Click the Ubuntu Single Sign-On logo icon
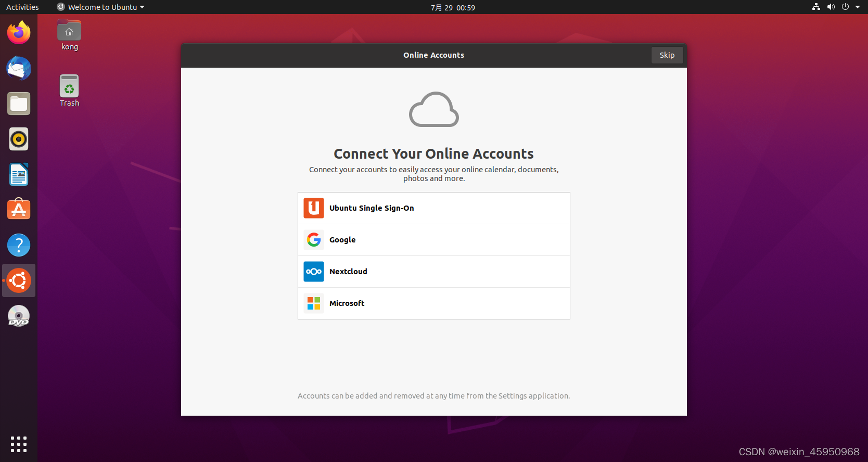This screenshot has width=868, height=462. pyautogui.click(x=314, y=208)
